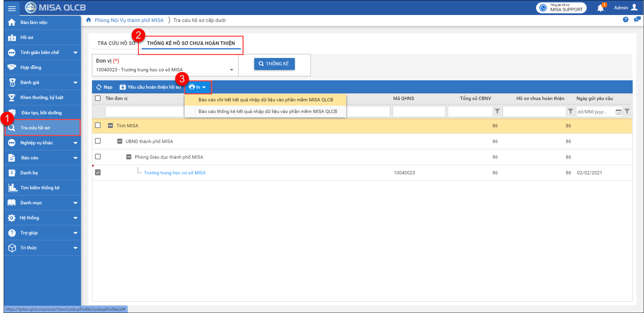The height and width of the screenshot is (313, 644).
Task: Click the help question mark icon
Action: (x=625, y=20)
